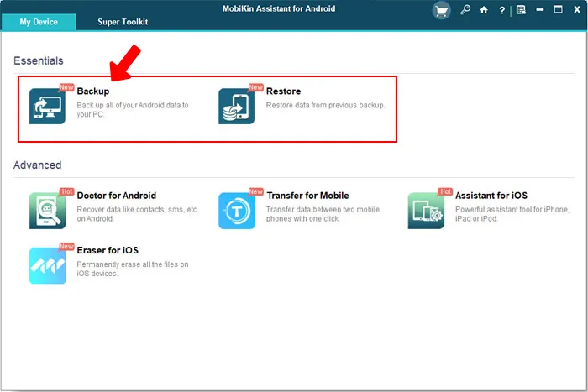The height and width of the screenshot is (392, 588).
Task: Click the Restore title text
Action: (x=284, y=91)
